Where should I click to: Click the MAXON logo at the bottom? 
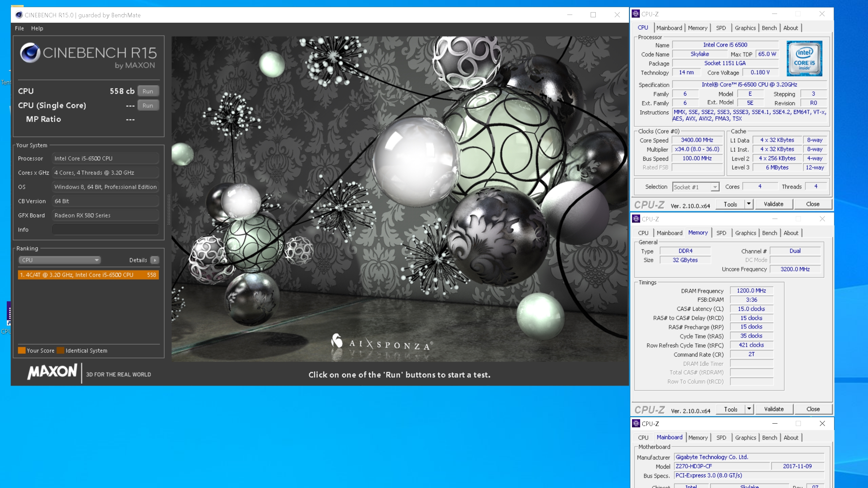point(52,372)
